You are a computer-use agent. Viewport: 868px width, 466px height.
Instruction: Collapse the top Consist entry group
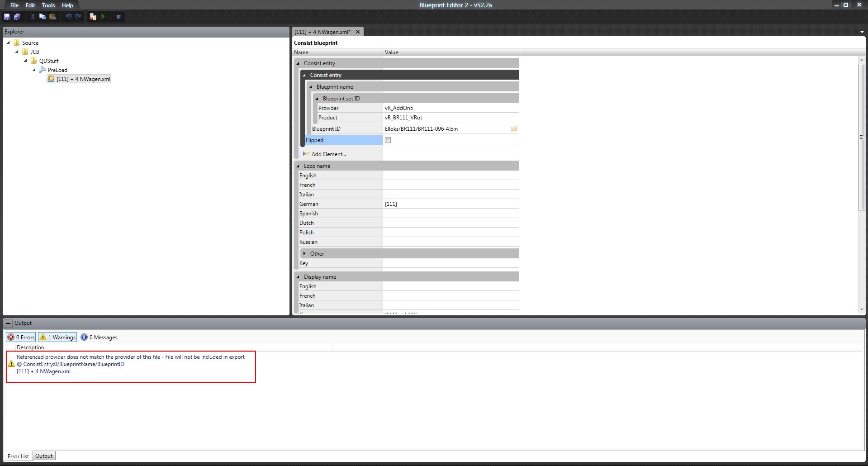298,63
